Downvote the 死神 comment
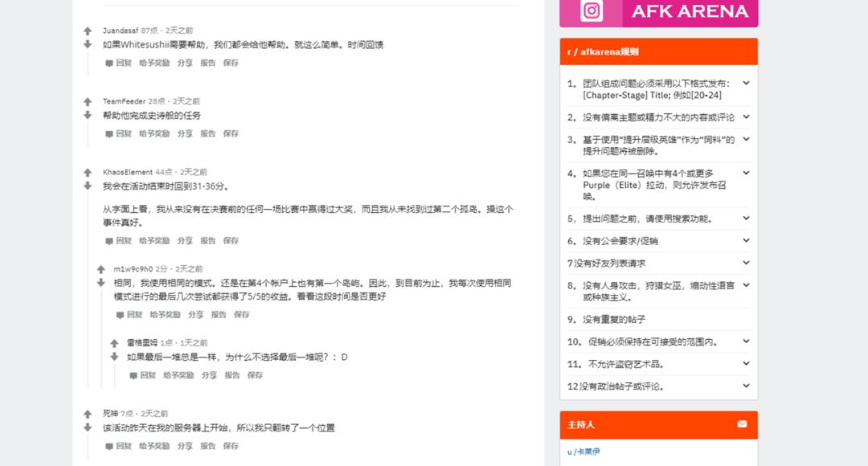The image size is (868, 466). click(x=88, y=427)
